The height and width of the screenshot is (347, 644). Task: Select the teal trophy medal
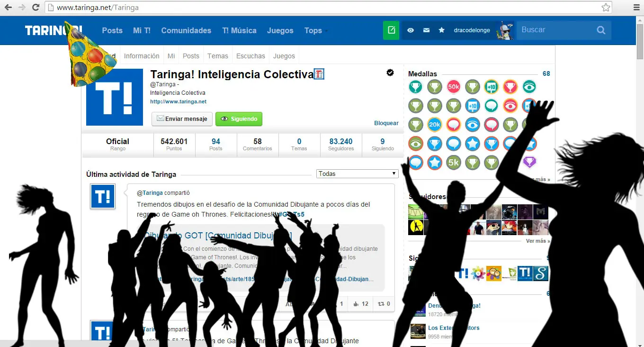tap(416, 87)
